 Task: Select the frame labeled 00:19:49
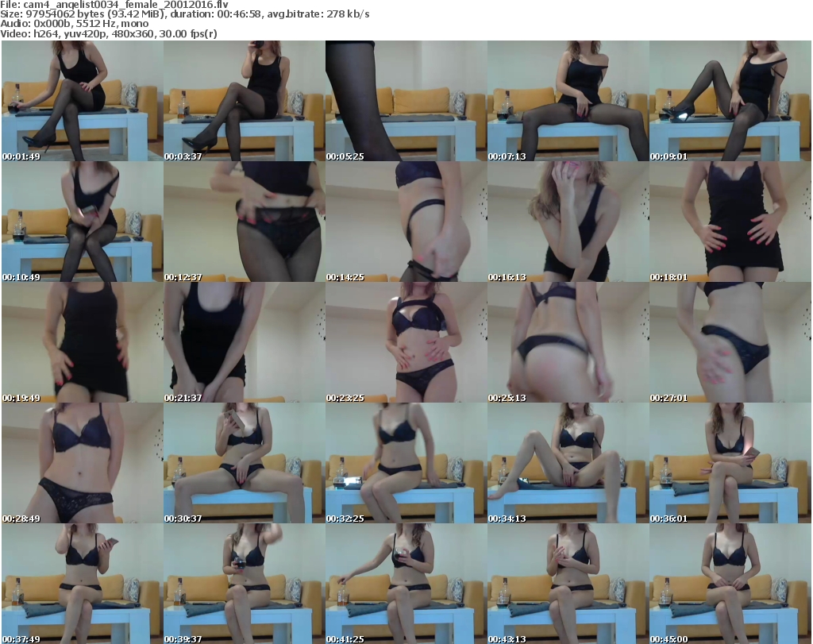tap(83, 342)
